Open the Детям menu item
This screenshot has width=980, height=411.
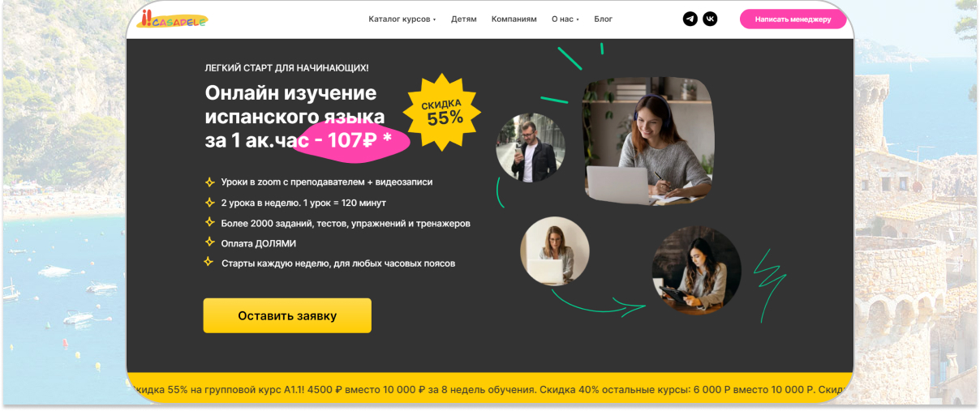pyautogui.click(x=464, y=19)
